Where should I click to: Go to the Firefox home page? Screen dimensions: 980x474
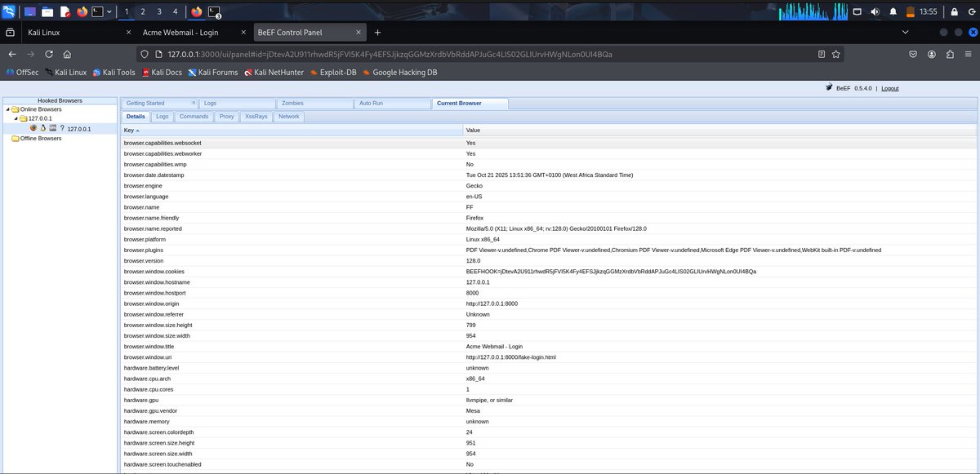(x=67, y=54)
